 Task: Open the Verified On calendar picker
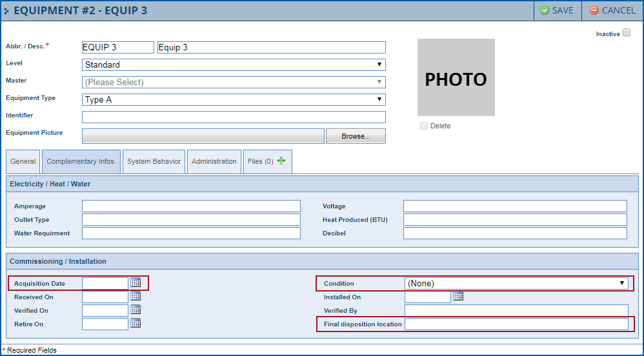tap(136, 310)
